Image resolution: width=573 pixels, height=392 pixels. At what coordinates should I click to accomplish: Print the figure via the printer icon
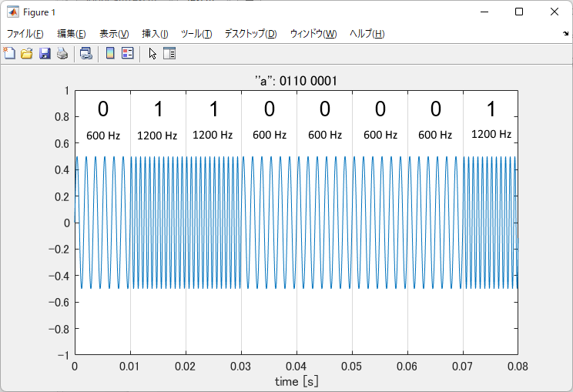click(62, 53)
